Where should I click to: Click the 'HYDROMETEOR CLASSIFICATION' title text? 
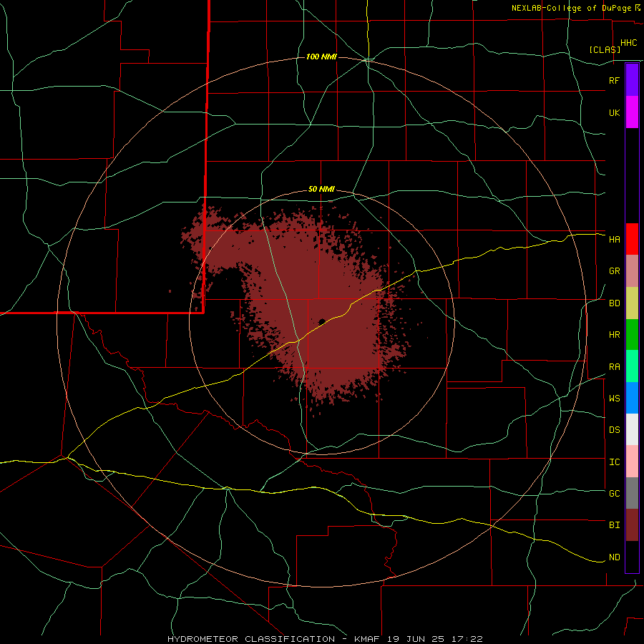click(x=251, y=639)
